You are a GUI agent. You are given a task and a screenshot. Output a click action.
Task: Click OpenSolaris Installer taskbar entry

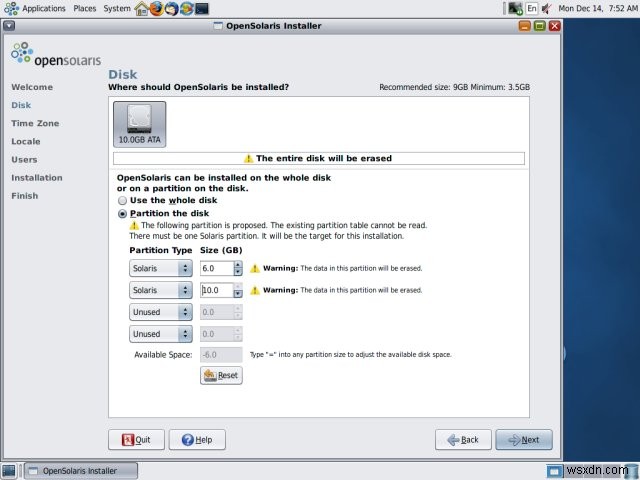[x=81, y=471]
